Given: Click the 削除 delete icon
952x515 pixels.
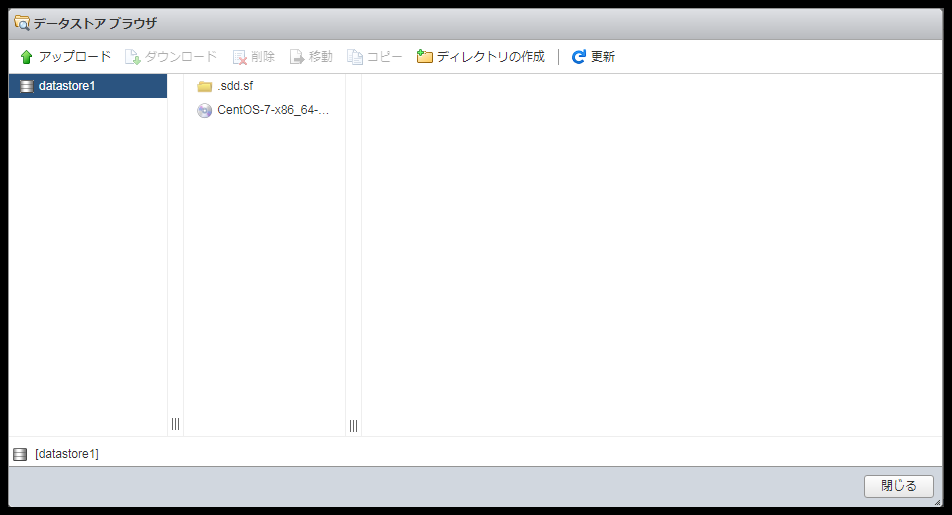Looking at the screenshot, I should coord(240,57).
